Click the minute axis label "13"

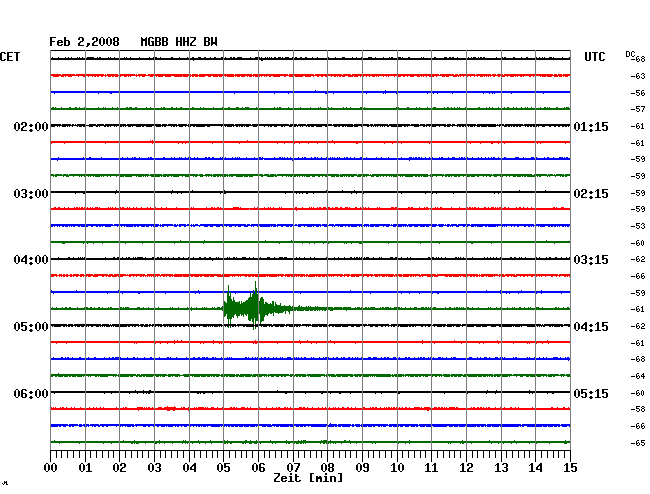click(x=501, y=468)
